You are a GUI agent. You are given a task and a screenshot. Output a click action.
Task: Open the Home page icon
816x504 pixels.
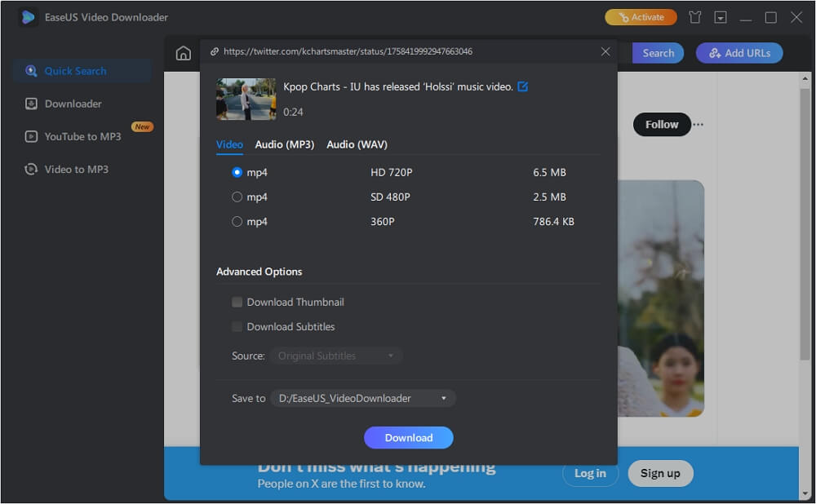click(x=183, y=53)
